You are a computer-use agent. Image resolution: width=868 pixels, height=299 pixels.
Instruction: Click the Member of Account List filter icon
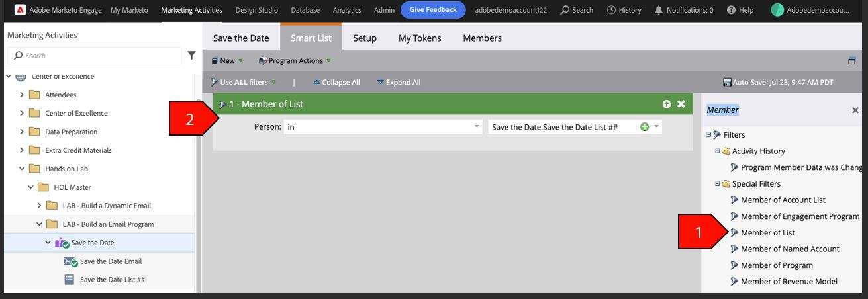(x=734, y=200)
